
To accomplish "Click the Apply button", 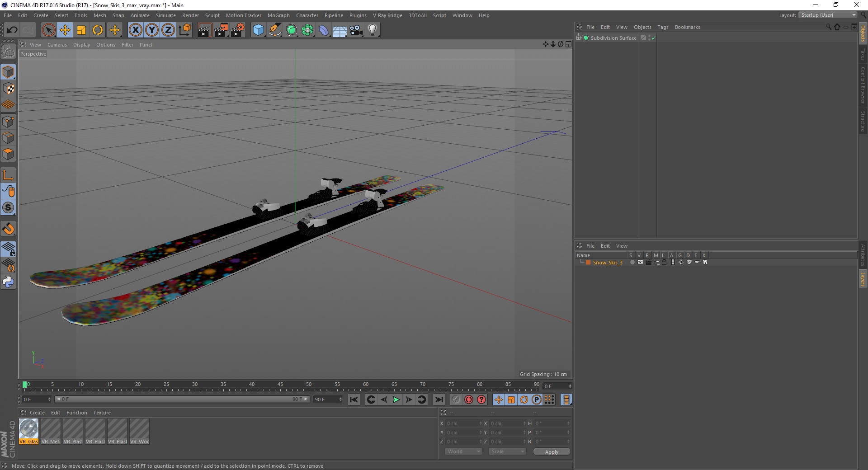I will 552,452.
